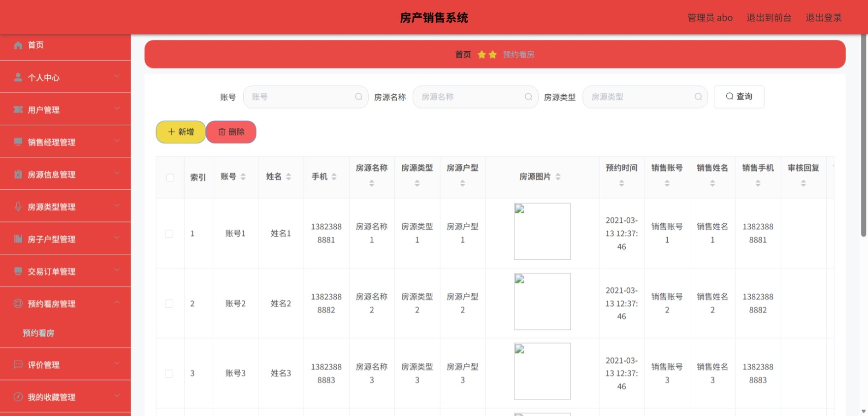
Task: Open the 房源图片 thumbnail in row 账号3
Action: pyautogui.click(x=542, y=371)
